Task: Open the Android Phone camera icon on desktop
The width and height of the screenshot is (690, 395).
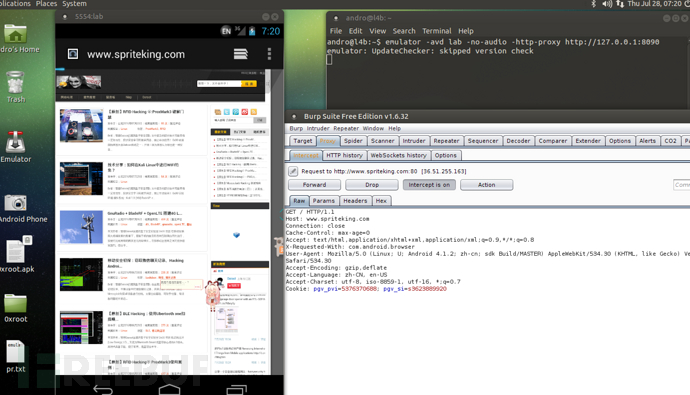Action: click(15, 202)
